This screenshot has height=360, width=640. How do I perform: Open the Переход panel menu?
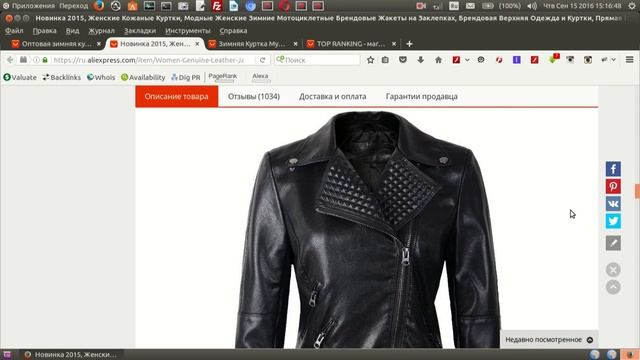[73, 6]
